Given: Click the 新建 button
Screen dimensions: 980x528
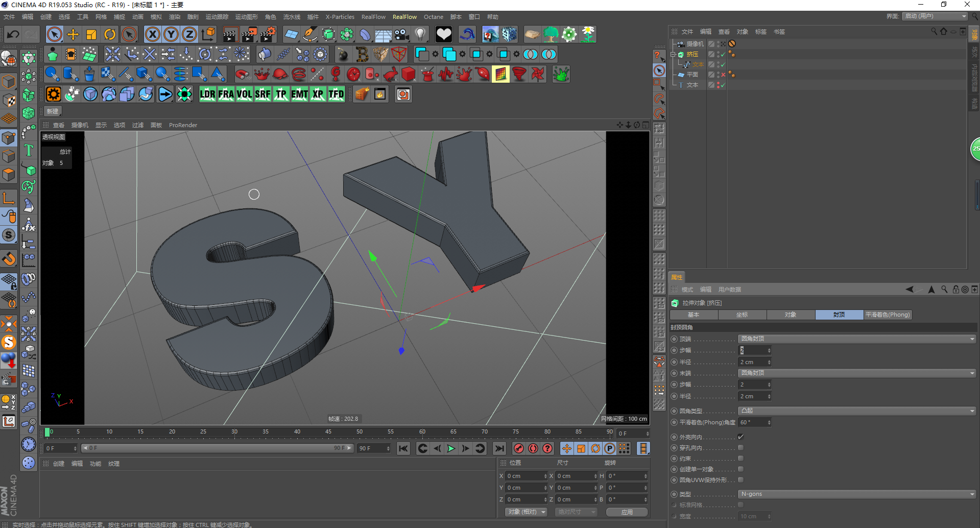Looking at the screenshot, I should 53,111.
